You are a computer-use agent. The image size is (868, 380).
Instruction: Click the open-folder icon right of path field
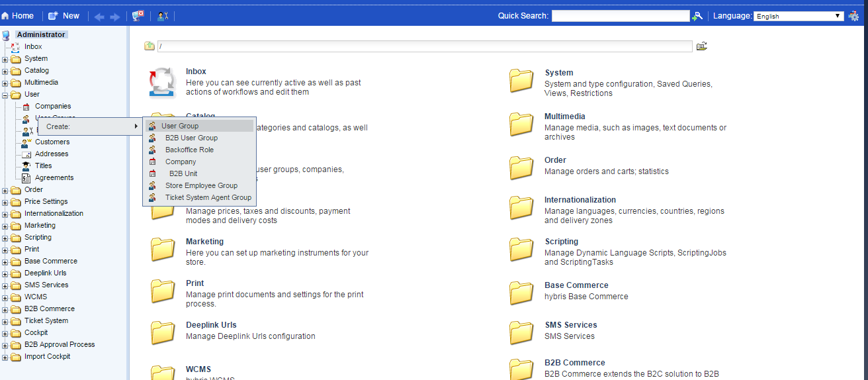702,46
